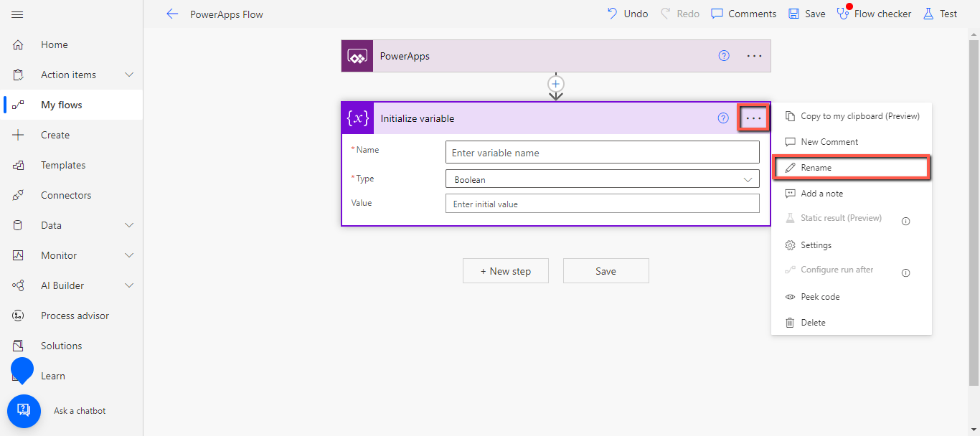Screen dimensions: 980x436
Task: Click the Connectors icon in sidebar
Action: (x=18, y=195)
